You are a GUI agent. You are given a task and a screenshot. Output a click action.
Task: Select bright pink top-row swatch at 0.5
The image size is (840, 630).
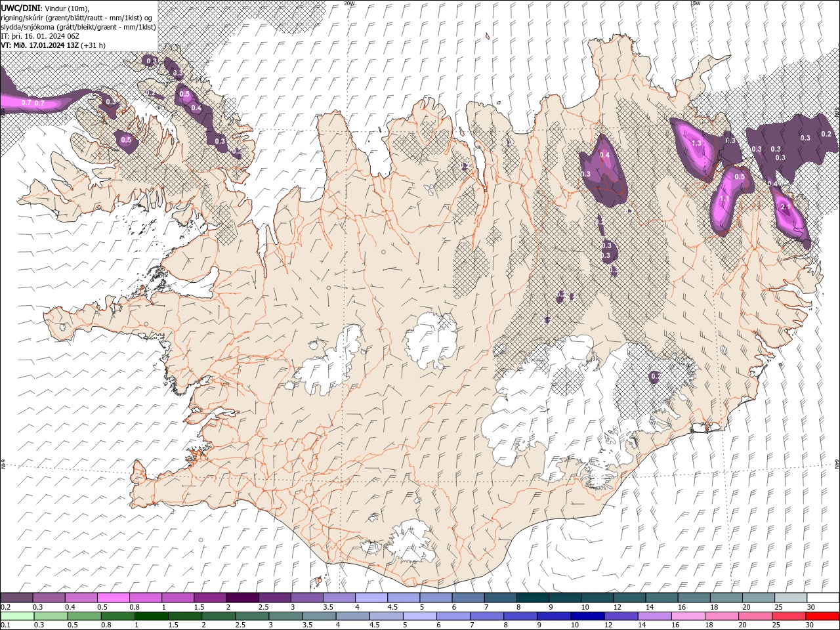click(113, 598)
